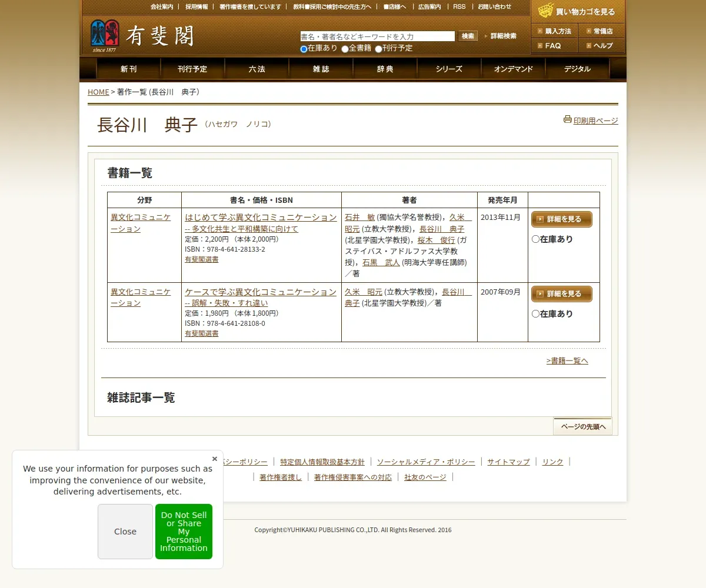Open book はじめて学ぶ異文化コミュニケーション
Viewport: 706px width, 588px height.
point(261,223)
